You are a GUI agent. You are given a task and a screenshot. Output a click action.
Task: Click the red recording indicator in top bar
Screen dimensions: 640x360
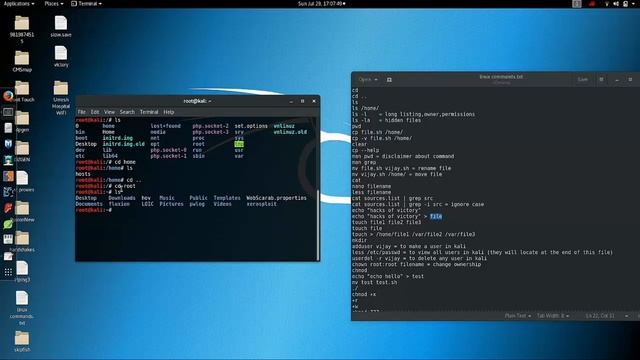click(592, 4)
